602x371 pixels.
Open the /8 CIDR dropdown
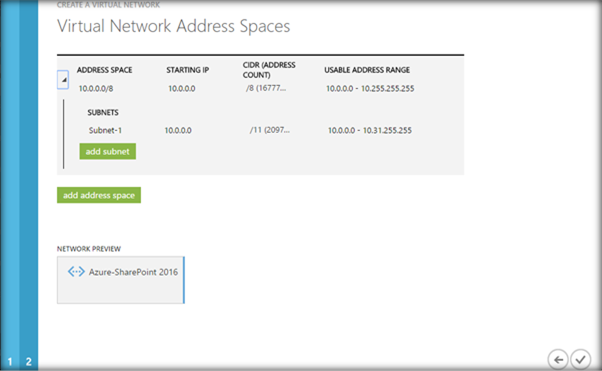click(266, 88)
